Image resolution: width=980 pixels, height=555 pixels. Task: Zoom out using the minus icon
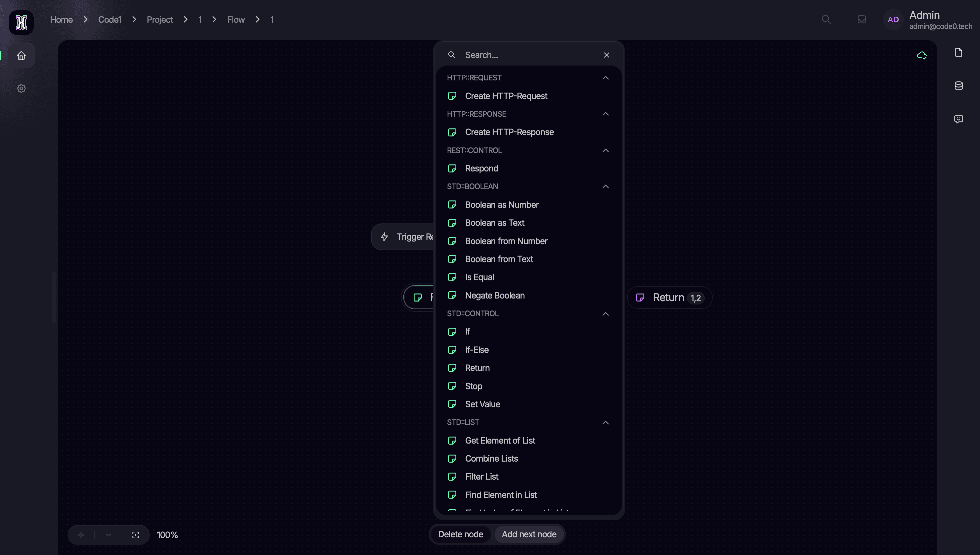[x=108, y=535]
